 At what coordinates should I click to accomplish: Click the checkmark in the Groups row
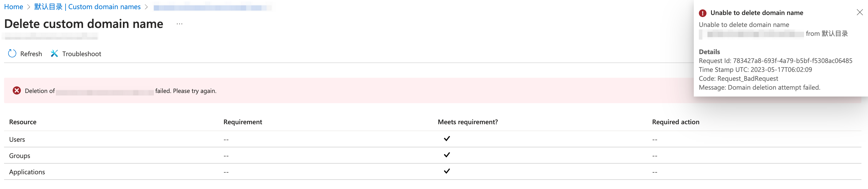coord(447,155)
